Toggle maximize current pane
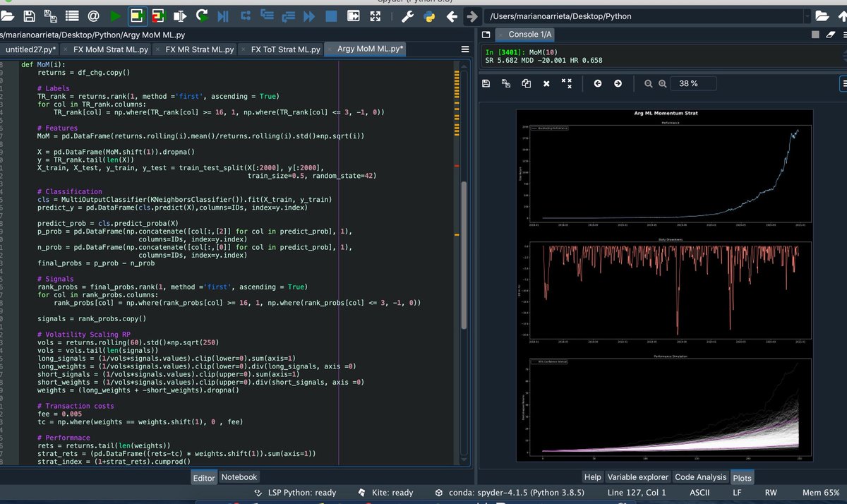Image resolution: width=847 pixels, height=504 pixels. click(354, 16)
